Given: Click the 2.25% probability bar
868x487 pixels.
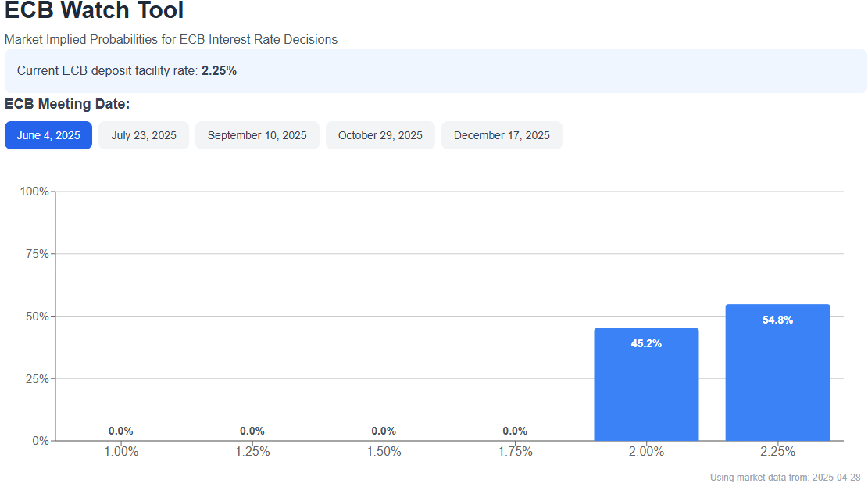Looking at the screenshot, I should 777,375.
